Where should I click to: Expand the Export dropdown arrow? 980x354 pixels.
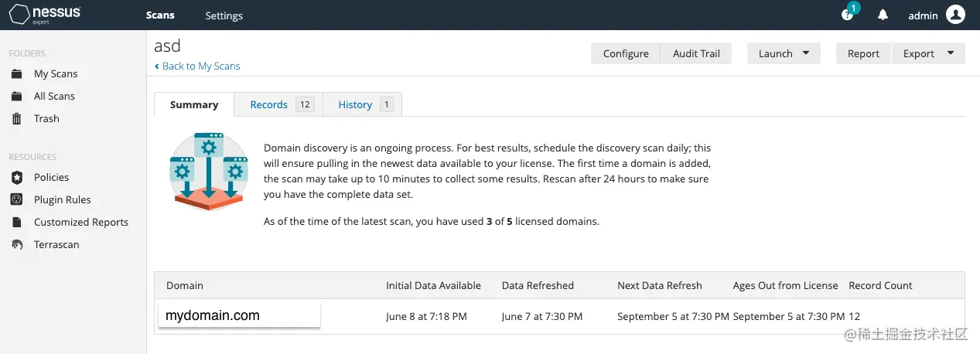951,53
